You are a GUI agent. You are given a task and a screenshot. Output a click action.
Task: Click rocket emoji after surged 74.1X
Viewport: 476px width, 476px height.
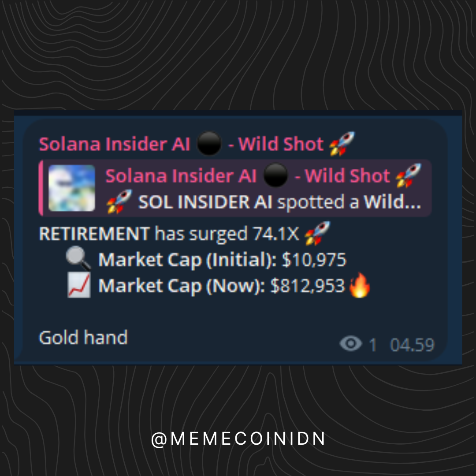(317, 234)
